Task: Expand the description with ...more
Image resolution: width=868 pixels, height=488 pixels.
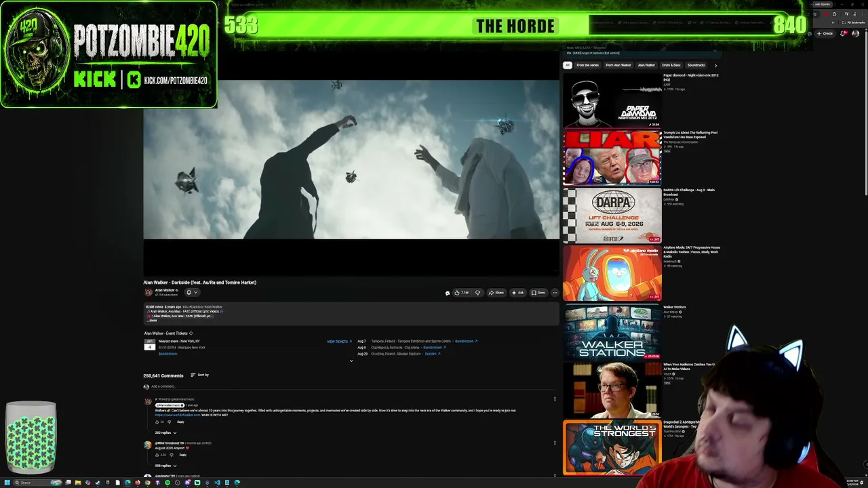Action: 153,321
